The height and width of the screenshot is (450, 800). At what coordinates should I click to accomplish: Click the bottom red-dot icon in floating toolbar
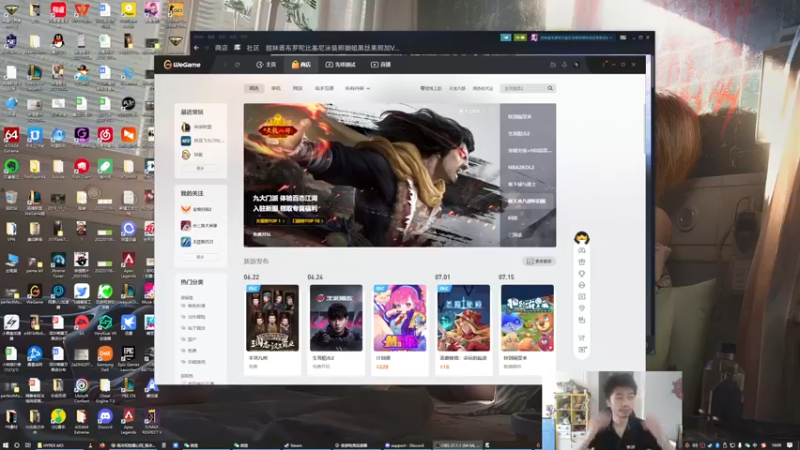point(582,349)
